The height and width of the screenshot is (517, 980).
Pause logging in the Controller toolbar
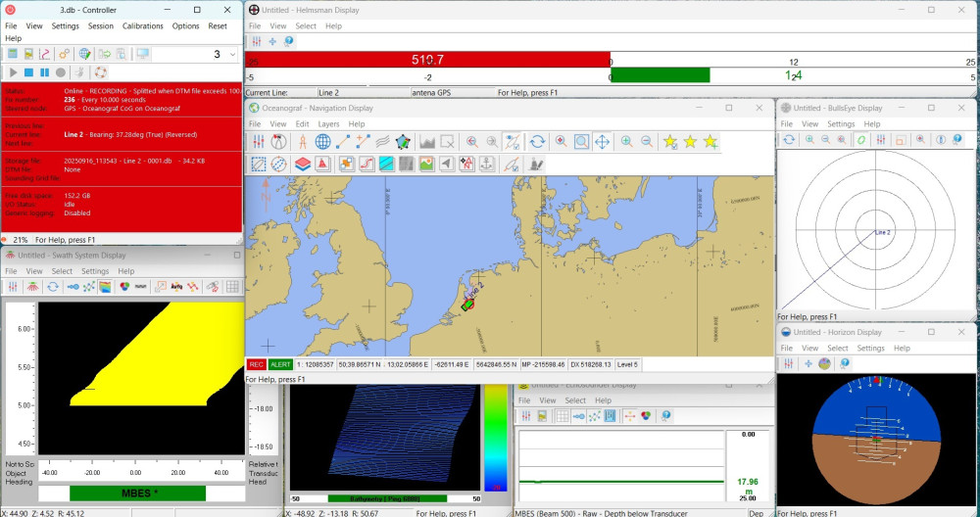(x=45, y=72)
